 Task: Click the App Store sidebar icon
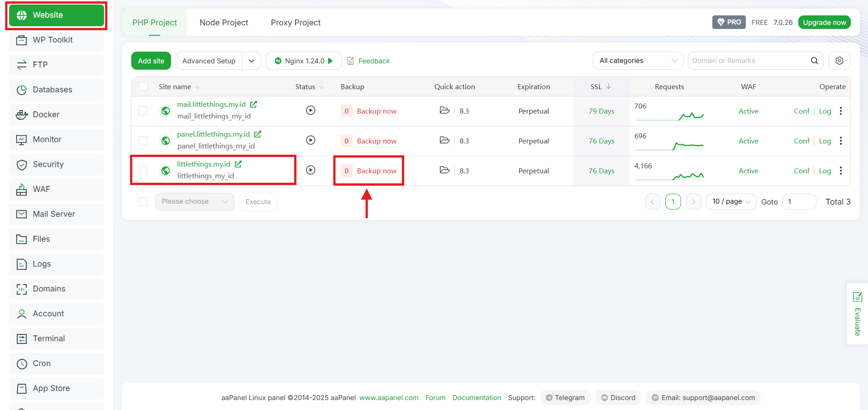(x=22, y=388)
